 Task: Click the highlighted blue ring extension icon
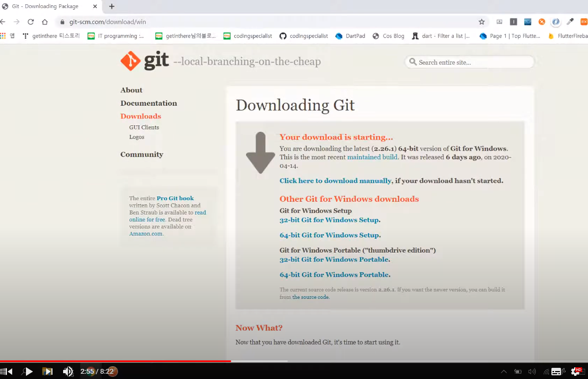pyautogui.click(x=556, y=22)
